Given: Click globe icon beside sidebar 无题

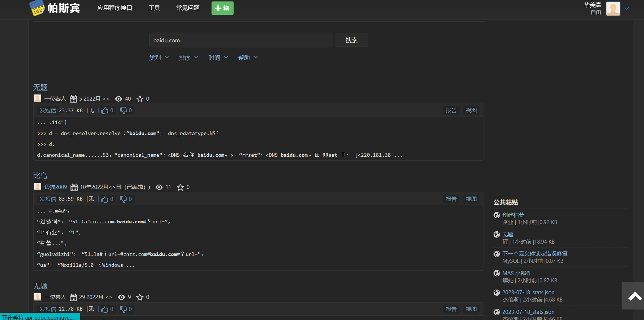Looking at the screenshot, I should (496, 235).
